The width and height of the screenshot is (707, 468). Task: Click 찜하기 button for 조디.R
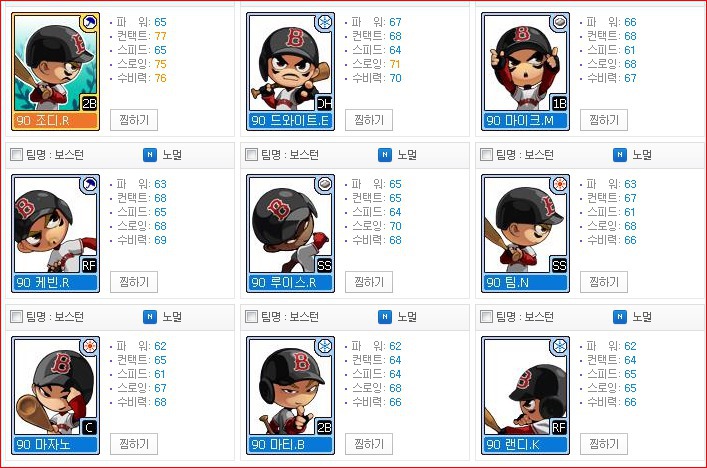134,120
